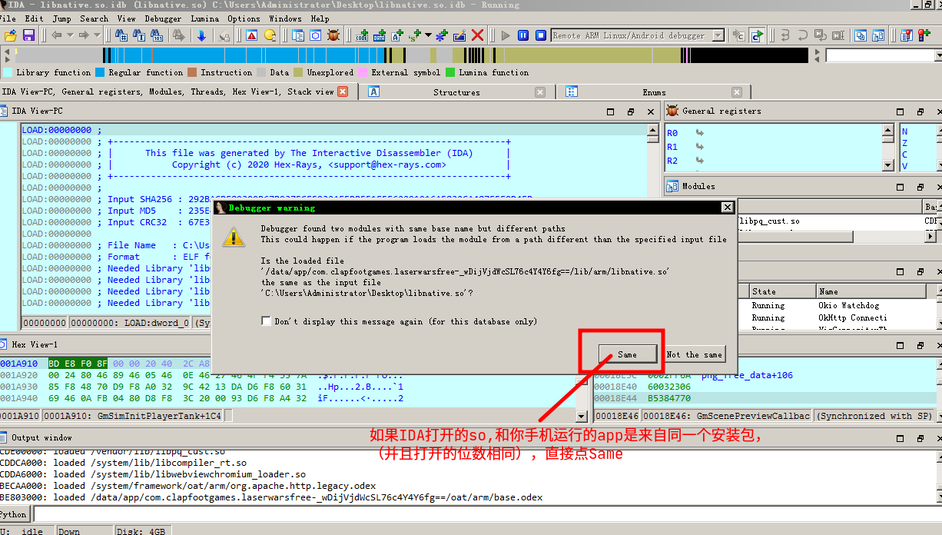Click the navigation band overview bar

point(412,56)
